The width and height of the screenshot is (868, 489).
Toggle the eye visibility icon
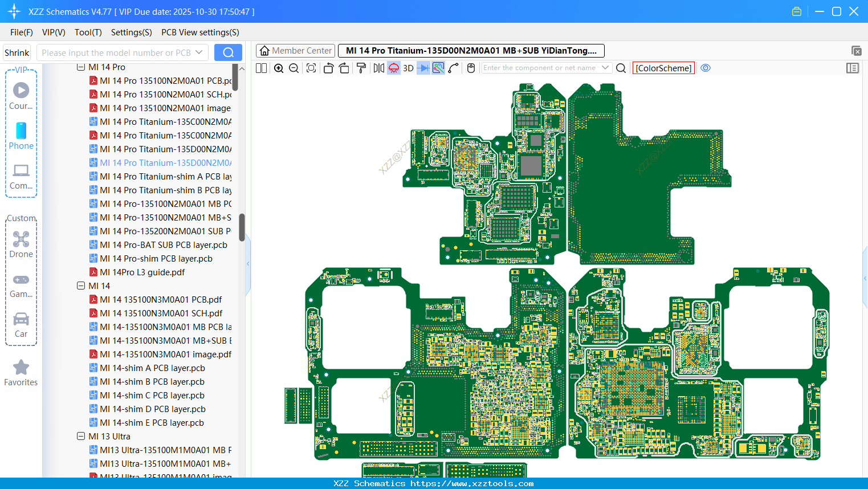click(x=706, y=68)
